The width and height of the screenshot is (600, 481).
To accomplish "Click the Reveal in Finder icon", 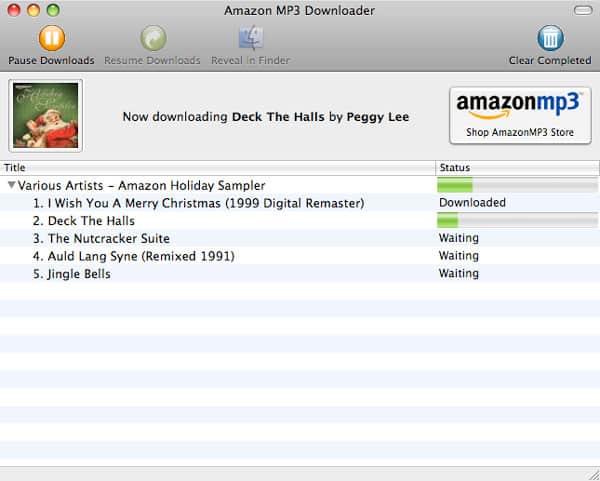I will [x=251, y=38].
